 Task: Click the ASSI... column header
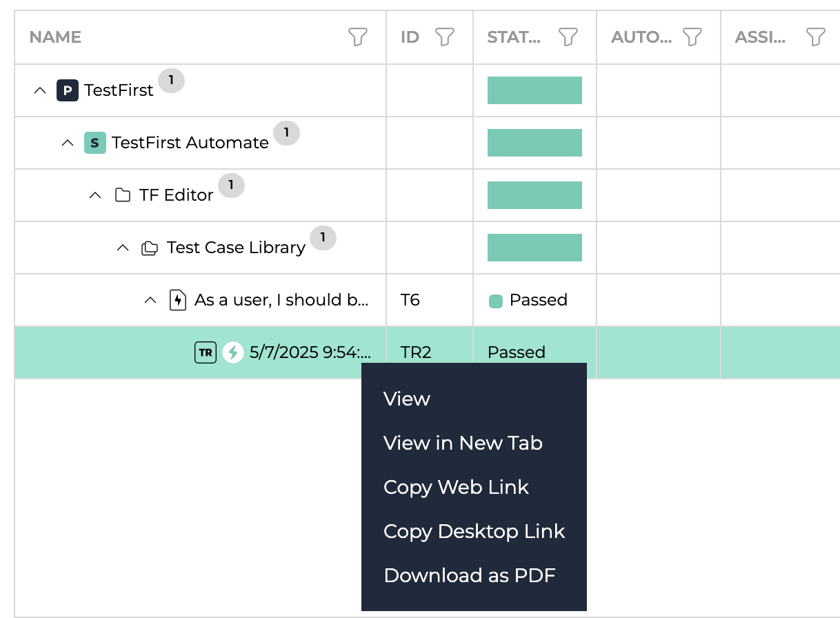(x=760, y=37)
